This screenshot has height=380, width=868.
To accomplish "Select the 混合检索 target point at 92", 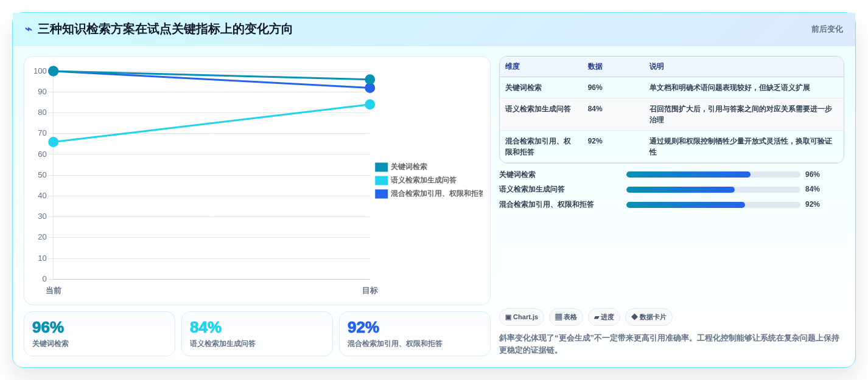I will click(x=369, y=88).
